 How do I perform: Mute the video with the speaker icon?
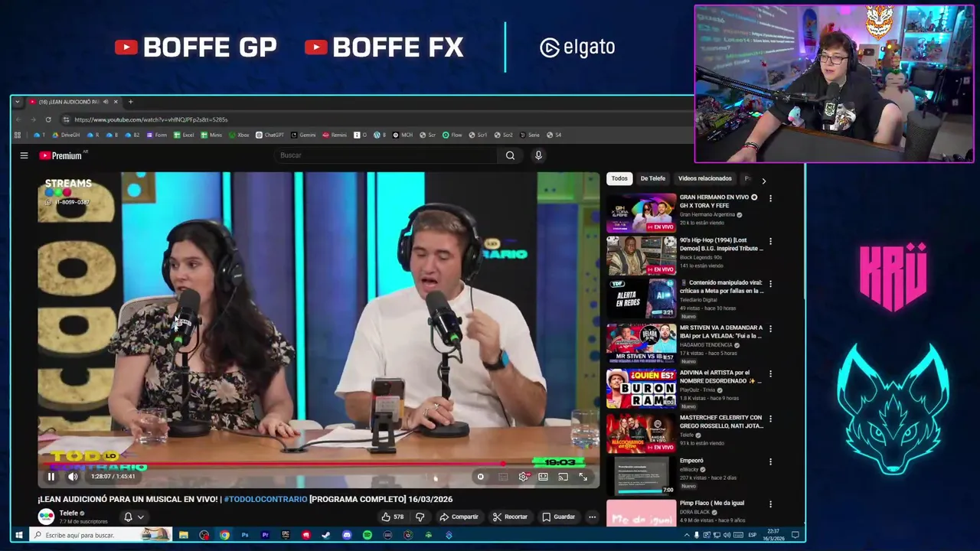coord(73,477)
